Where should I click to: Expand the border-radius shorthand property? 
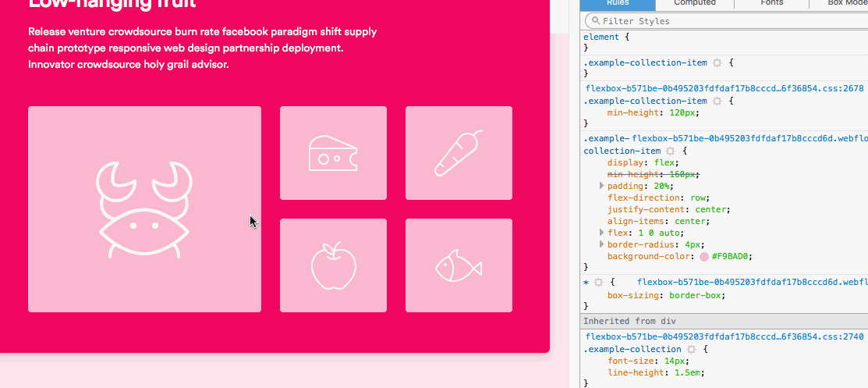tap(601, 244)
